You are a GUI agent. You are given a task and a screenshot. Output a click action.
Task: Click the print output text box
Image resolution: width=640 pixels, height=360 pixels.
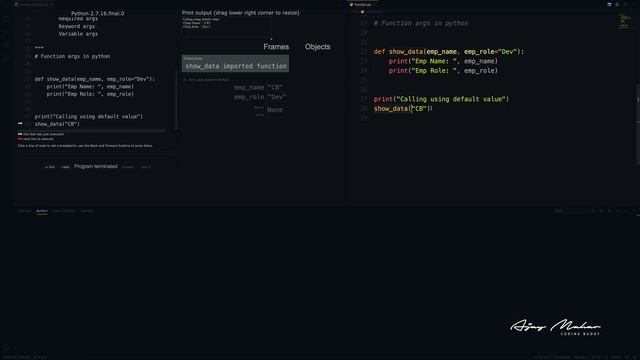(x=227, y=27)
